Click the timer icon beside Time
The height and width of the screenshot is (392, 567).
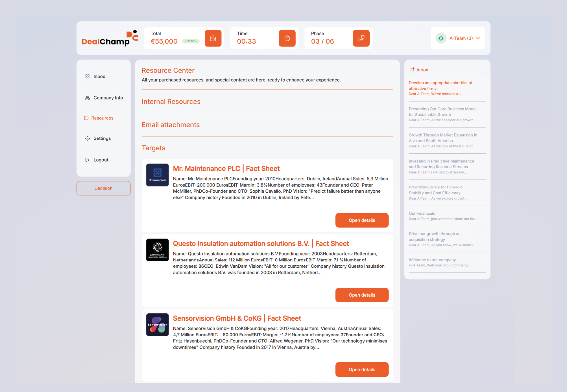pos(287,38)
